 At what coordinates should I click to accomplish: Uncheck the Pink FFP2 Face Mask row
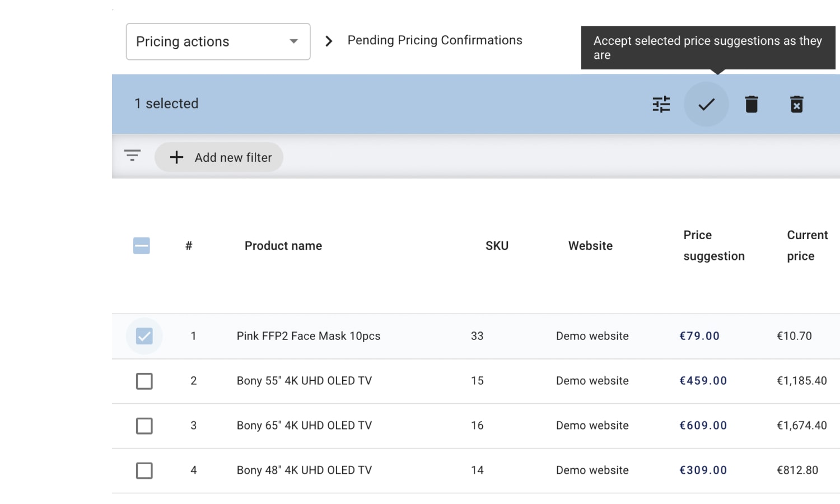coord(144,336)
